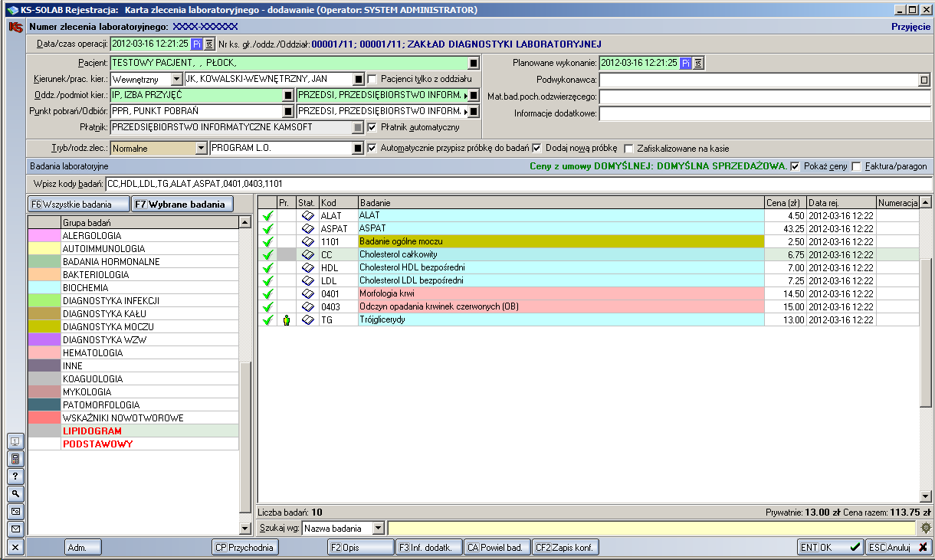Select BIOCHEMIA group with cyan swatch
The width and height of the screenshot is (935, 560).
pyautogui.click(x=84, y=287)
